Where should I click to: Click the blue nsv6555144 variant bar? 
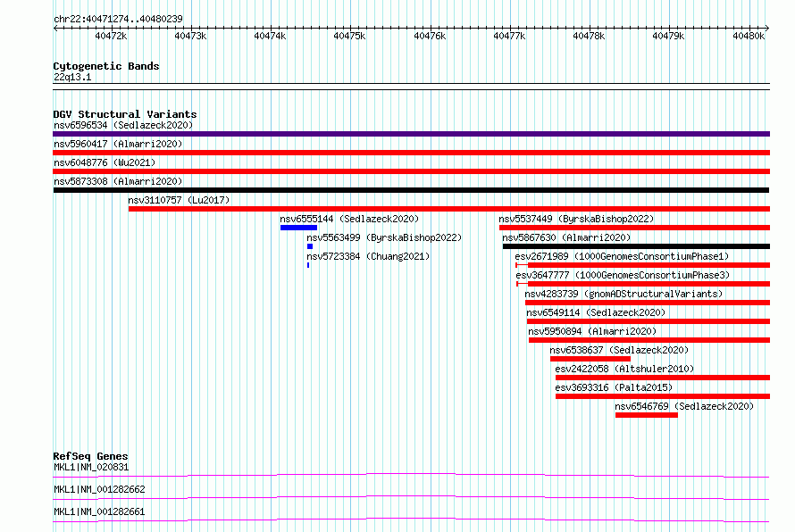click(x=298, y=228)
